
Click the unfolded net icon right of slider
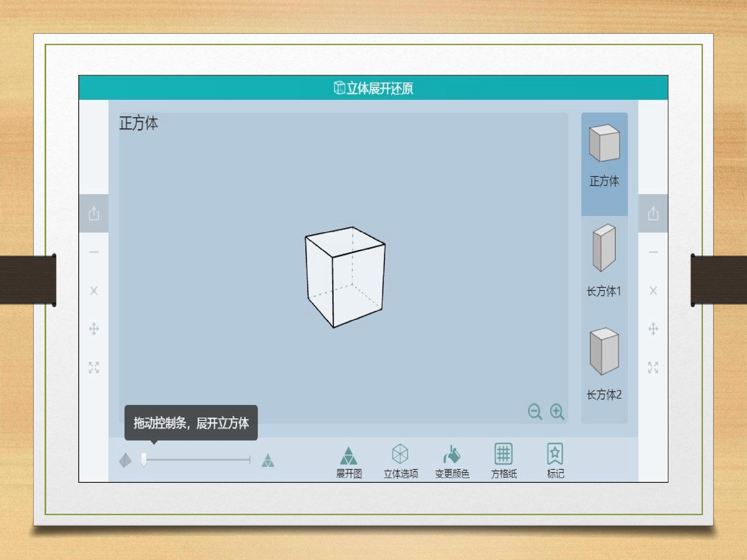click(x=268, y=460)
